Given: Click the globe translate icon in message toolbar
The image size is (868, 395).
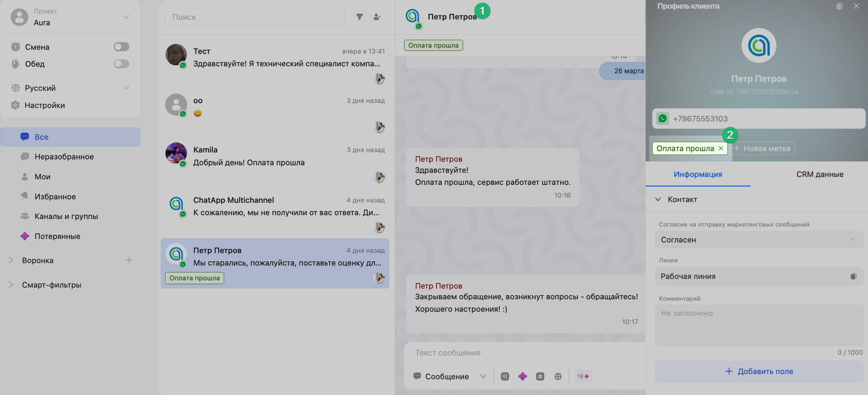Looking at the screenshot, I should [x=558, y=376].
